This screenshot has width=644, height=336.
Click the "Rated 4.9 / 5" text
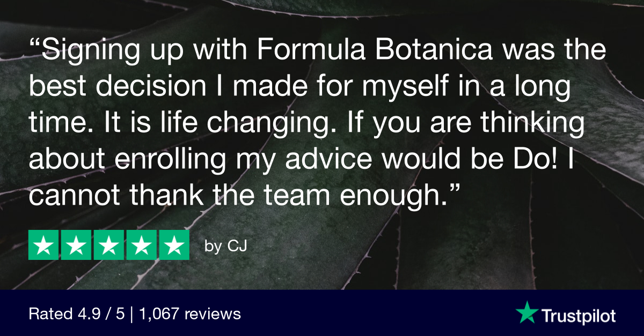click(x=77, y=313)
